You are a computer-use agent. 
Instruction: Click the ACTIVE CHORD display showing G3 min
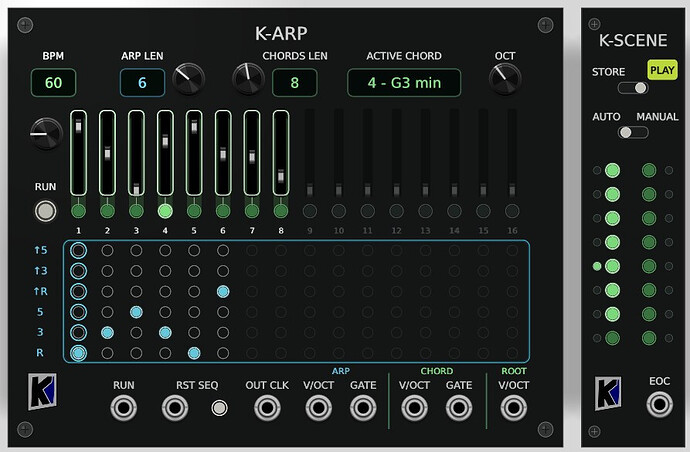point(404,83)
